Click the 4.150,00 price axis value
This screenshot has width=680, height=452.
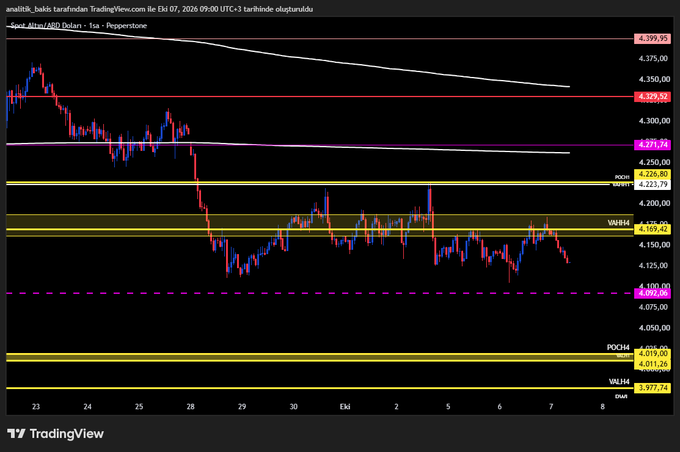(x=654, y=245)
